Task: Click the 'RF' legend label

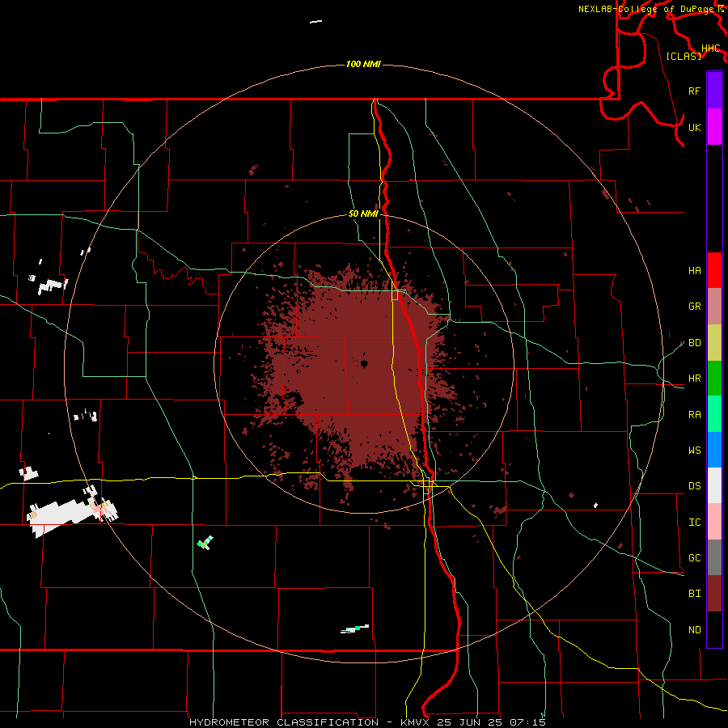Action: (x=695, y=91)
